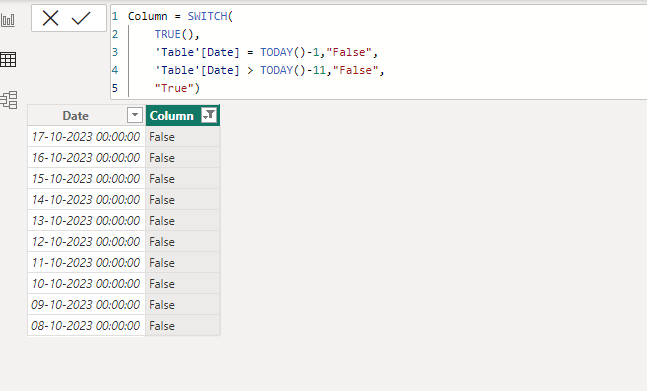The image size is (647, 391).
Task: Select date cell 11-10-2023 00:00:00
Action: [86, 263]
